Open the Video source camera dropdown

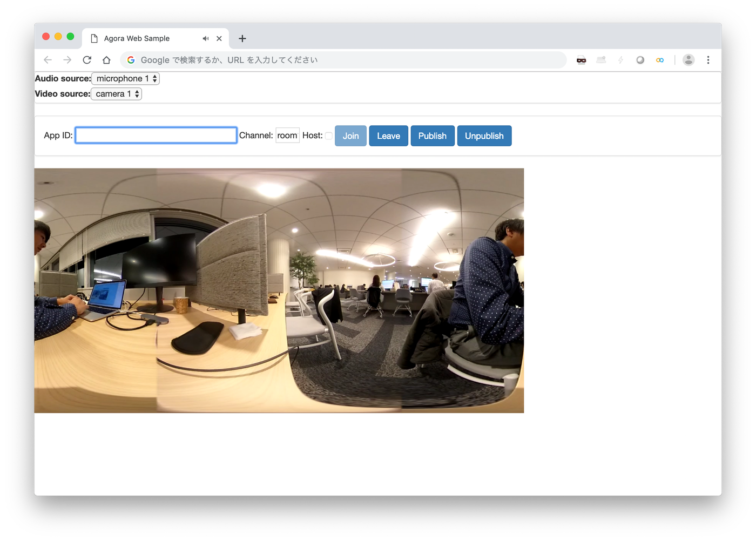(116, 94)
